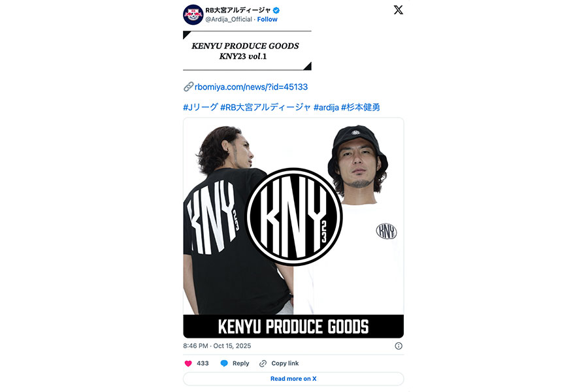The height and width of the screenshot is (392, 588).
Task: Click the copy link chain icon
Action: [263, 363]
